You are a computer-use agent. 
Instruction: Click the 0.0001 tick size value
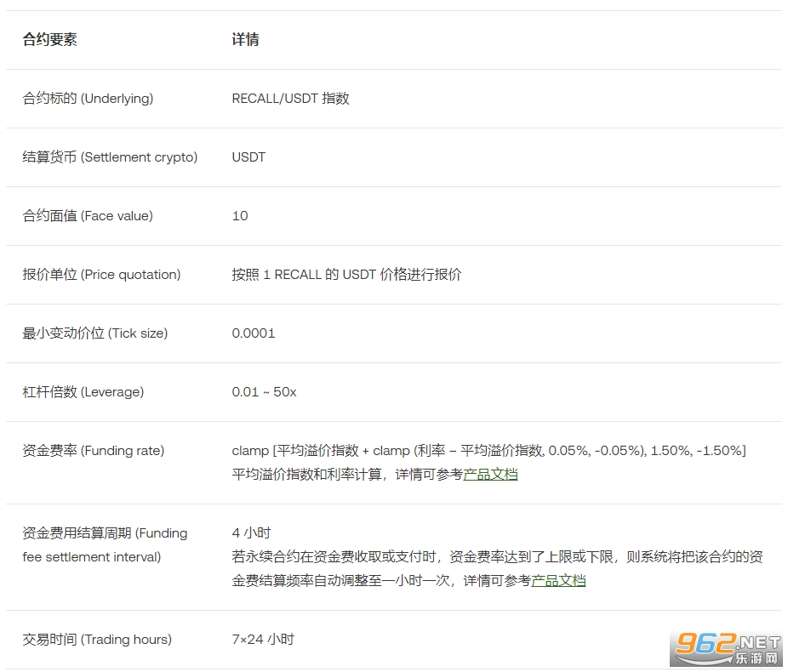tap(254, 333)
